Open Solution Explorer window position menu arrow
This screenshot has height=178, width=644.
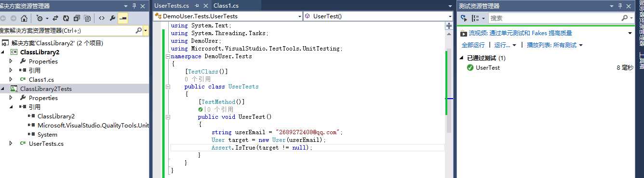point(125,6)
